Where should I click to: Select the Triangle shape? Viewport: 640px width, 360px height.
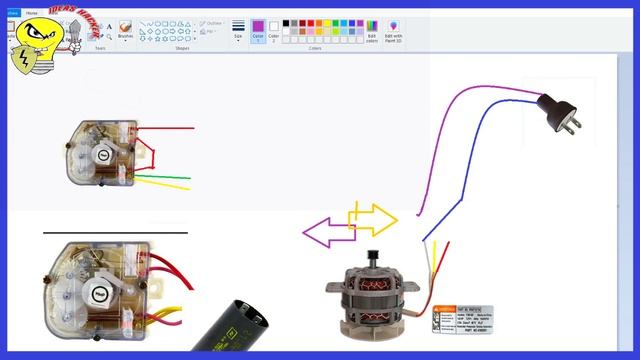point(188,24)
